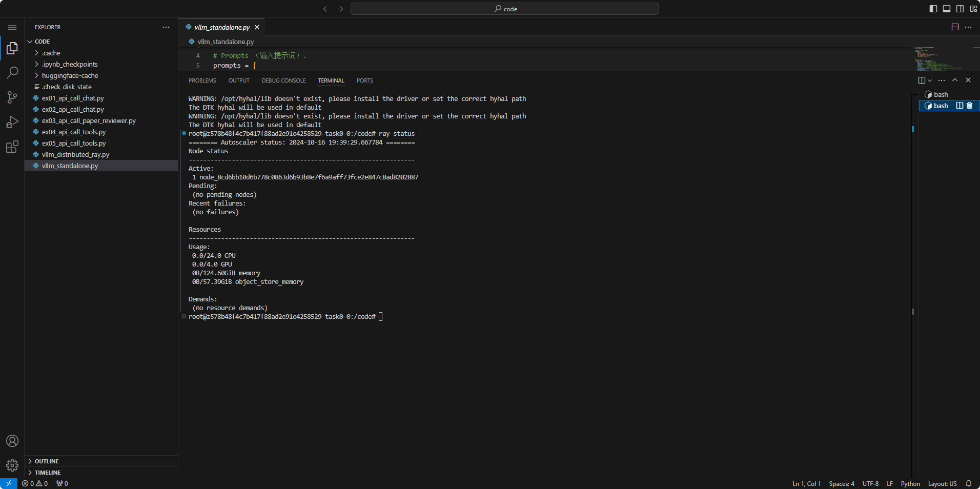The width and height of the screenshot is (980, 489).
Task: Open .check_disk_state file
Action: pyautogui.click(x=101, y=87)
